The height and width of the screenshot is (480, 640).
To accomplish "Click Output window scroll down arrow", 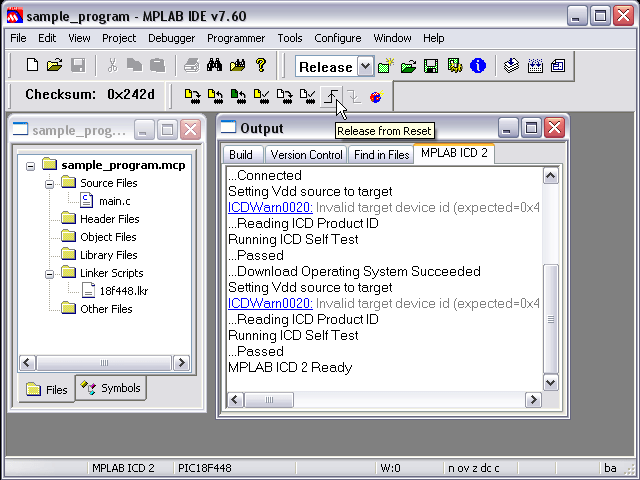I will [x=551, y=382].
